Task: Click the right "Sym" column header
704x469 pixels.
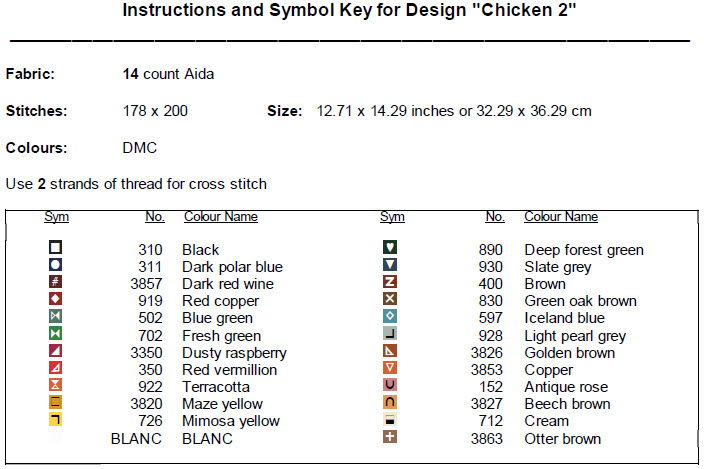Action: (392, 217)
